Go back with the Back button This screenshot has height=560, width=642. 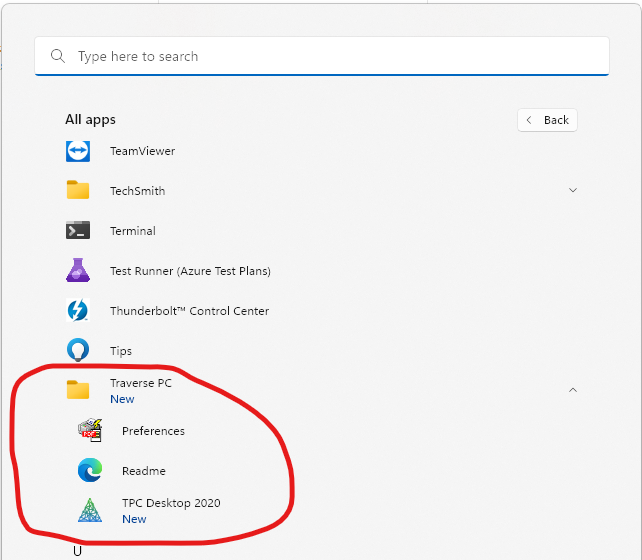[x=547, y=120]
